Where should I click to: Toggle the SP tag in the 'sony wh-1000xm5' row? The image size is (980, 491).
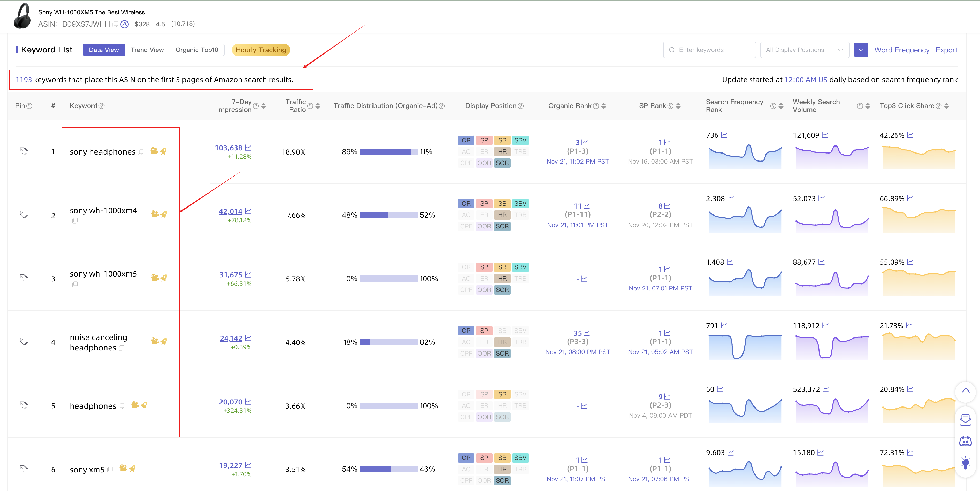pyautogui.click(x=484, y=267)
